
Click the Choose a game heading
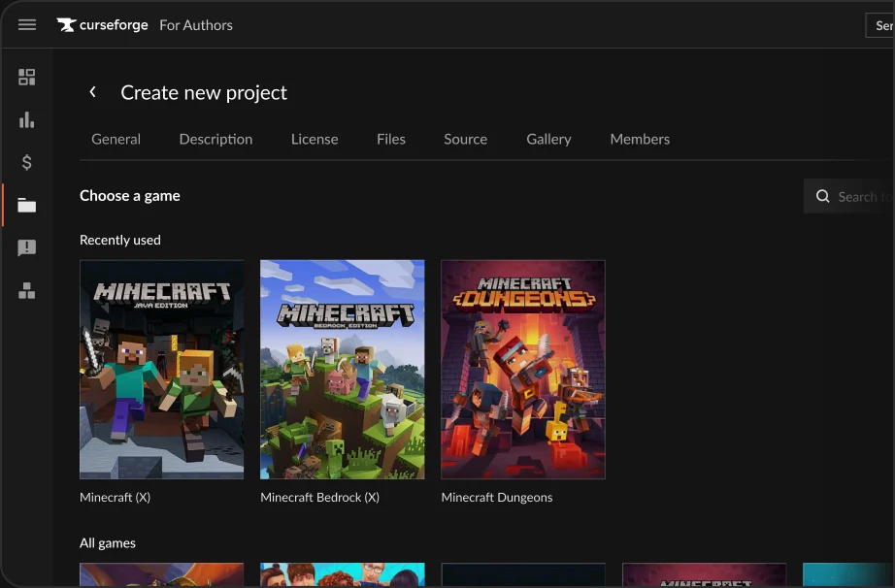tap(129, 196)
